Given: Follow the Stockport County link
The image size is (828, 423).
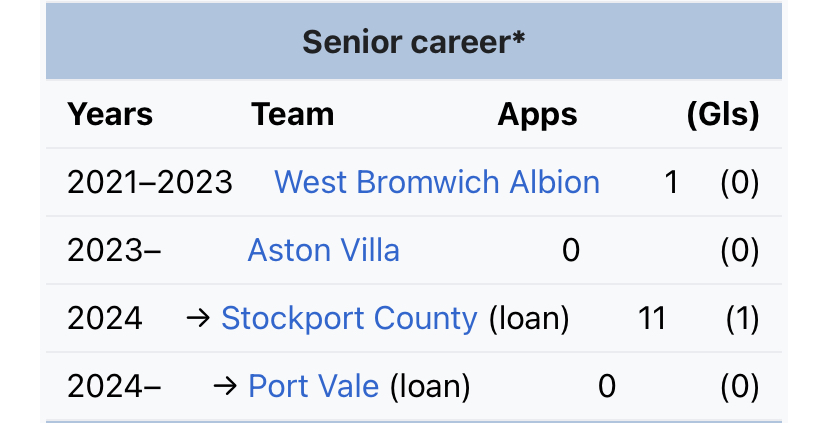Looking at the screenshot, I should pos(349,318).
